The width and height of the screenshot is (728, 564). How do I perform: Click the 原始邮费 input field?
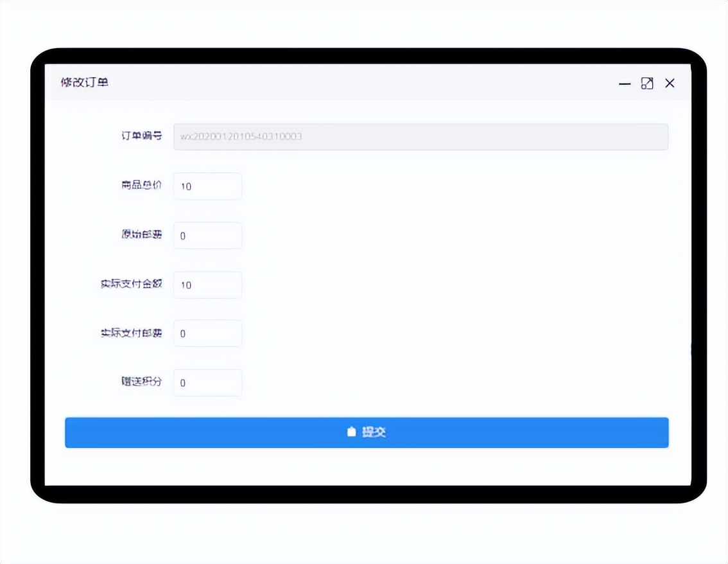point(207,235)
